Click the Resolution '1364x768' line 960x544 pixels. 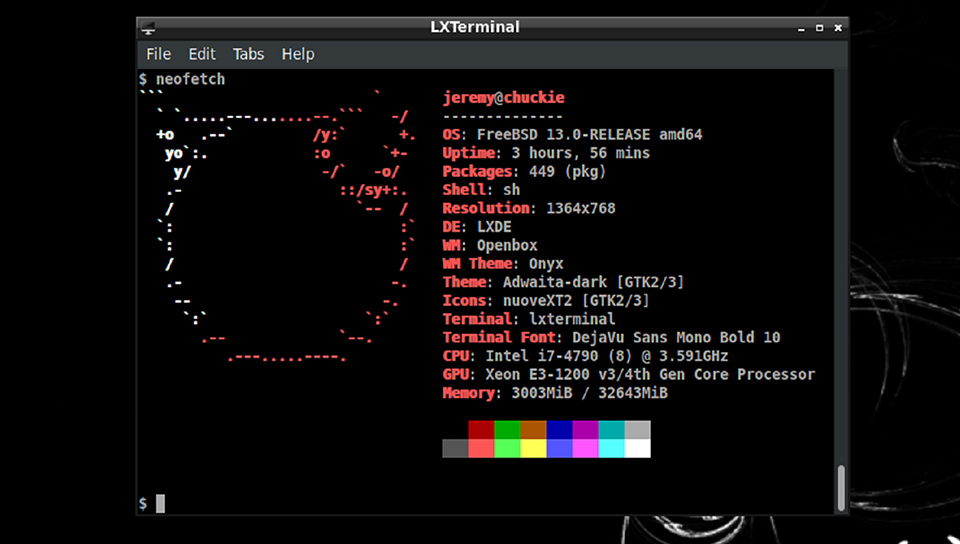(529, 208)
